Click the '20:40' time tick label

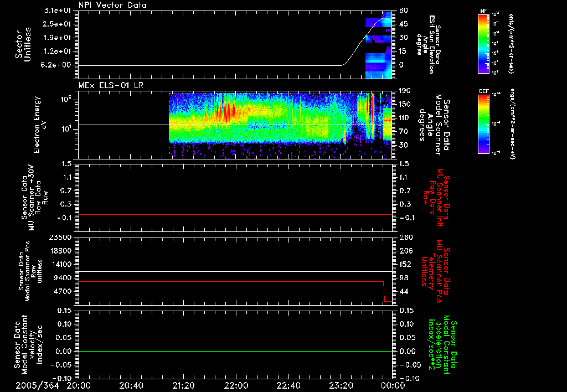(x=131, y=385)
